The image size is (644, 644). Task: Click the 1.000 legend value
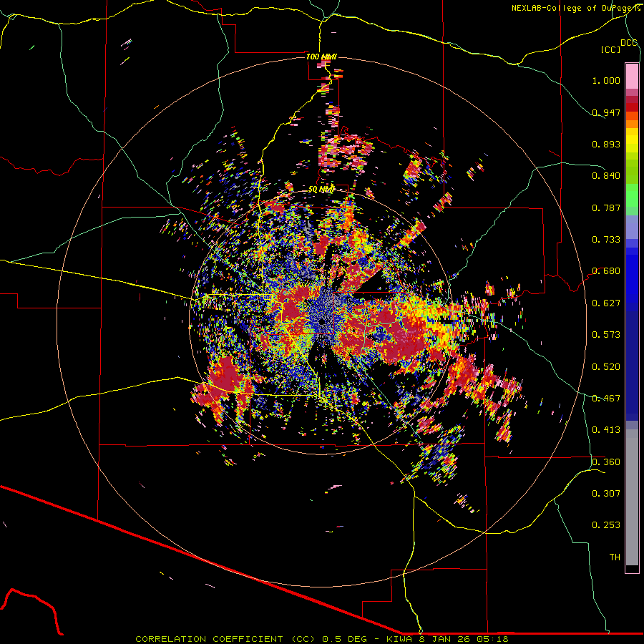coord(606,80)
